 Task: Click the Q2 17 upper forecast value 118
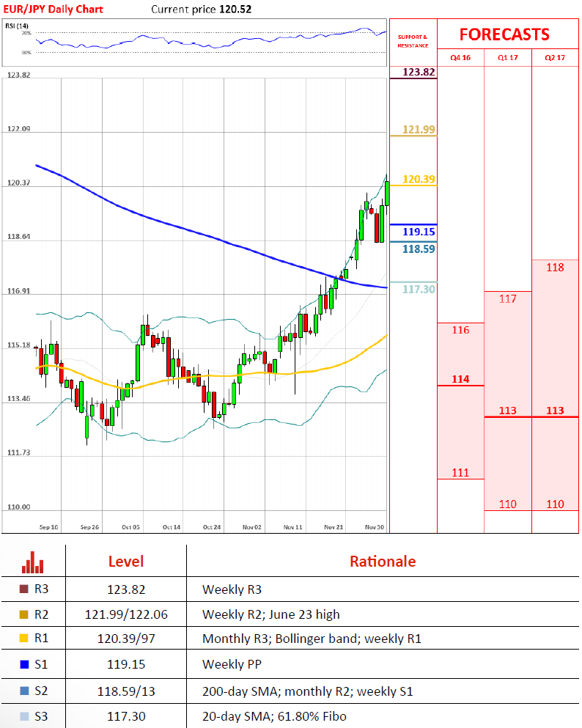coord(555,268)
